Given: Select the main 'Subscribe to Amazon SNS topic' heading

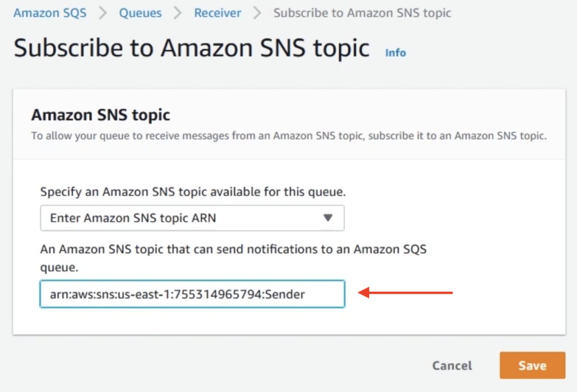Looking at the screenshot, I should [192, 48].
